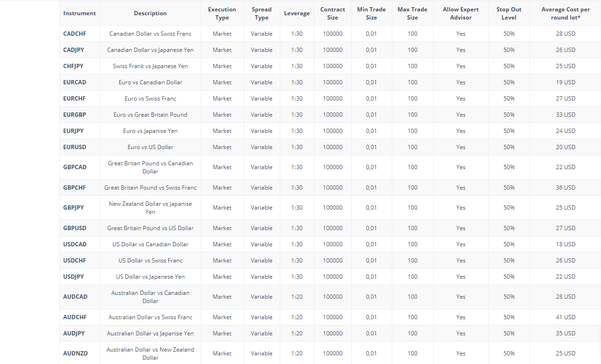The image size is (601, 364).
Task: Click the Stop Out Level header
Action: pyautogui.click(x=509, y=13)
